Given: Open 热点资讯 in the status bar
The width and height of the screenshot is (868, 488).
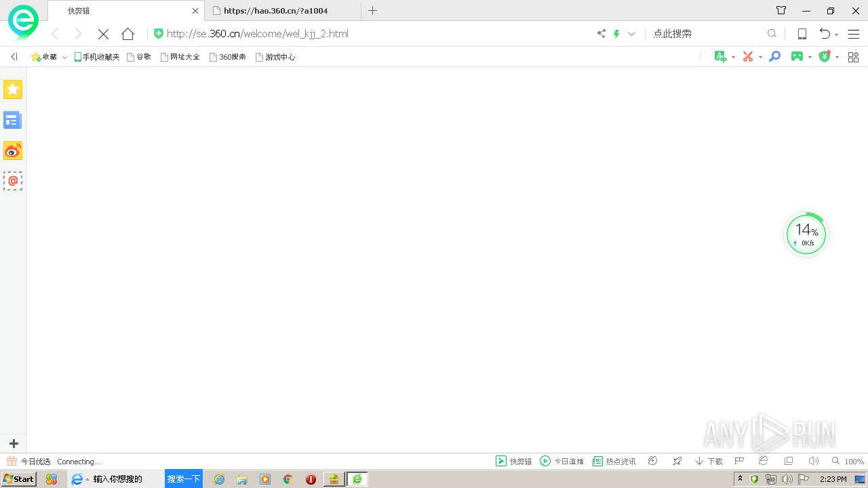Looking at the screenshot, I should click(x=614, y=461).
